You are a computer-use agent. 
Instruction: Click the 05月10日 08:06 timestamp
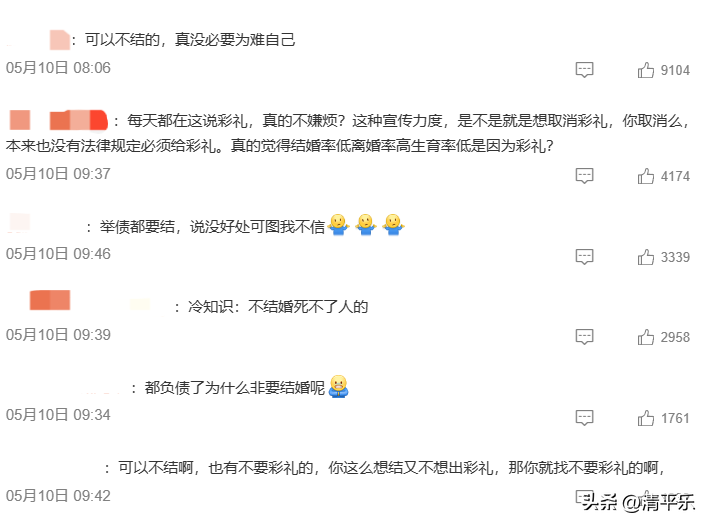[58, 68]
